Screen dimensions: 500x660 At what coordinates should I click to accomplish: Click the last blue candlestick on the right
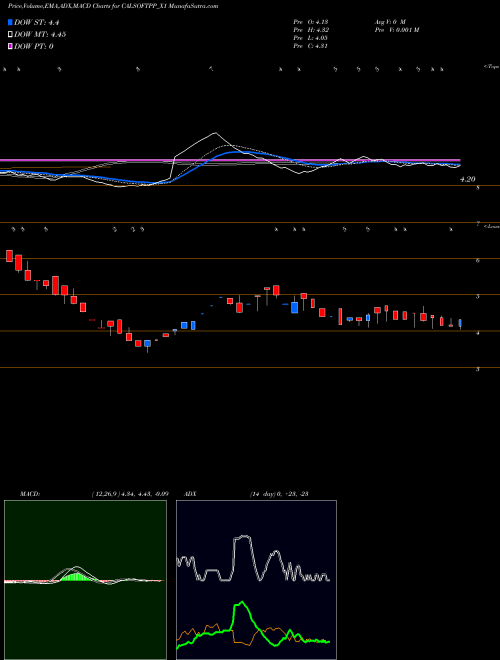[460, 323]
